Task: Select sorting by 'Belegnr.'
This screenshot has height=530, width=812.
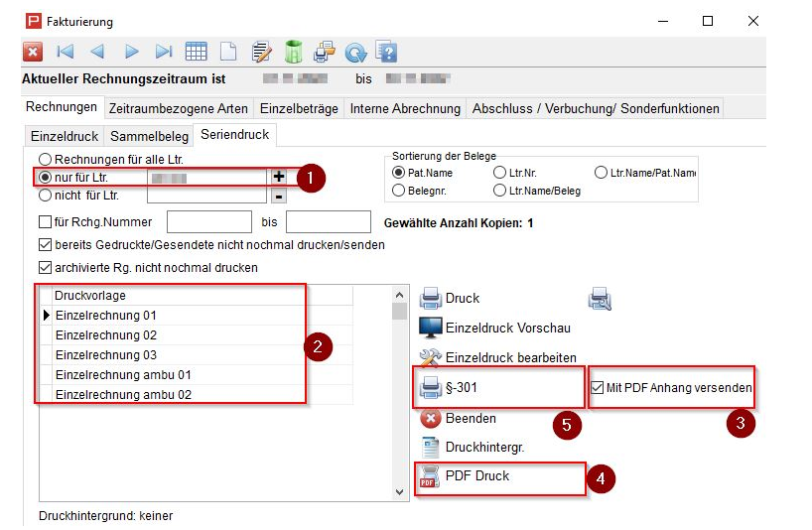Action: (x=399, y=190)
